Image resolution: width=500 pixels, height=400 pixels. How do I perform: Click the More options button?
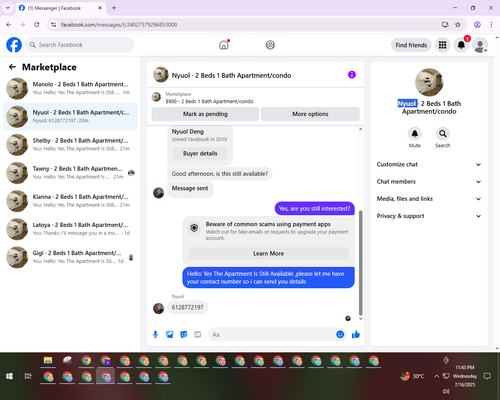click(x=310, y=114)
